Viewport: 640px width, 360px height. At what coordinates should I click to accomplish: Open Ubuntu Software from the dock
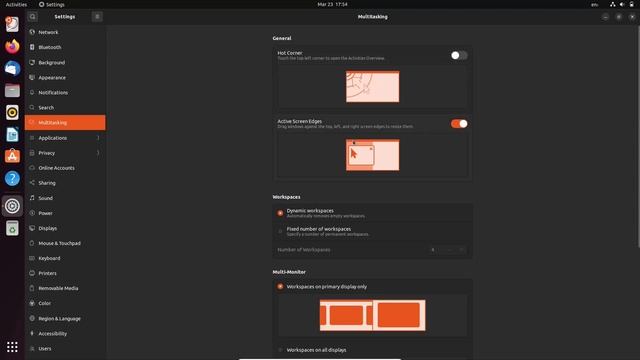12,156
